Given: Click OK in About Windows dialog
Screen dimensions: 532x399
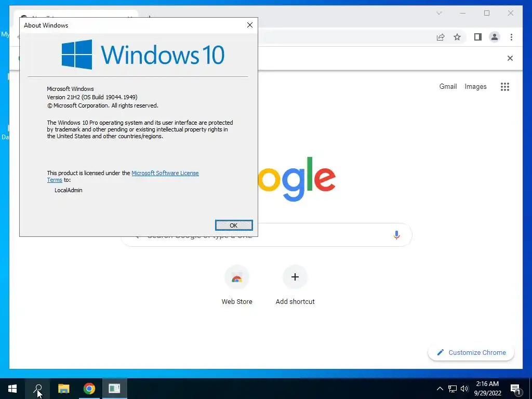Looking at the screenshot, I should pyautogui.click(x=234, y=225).
